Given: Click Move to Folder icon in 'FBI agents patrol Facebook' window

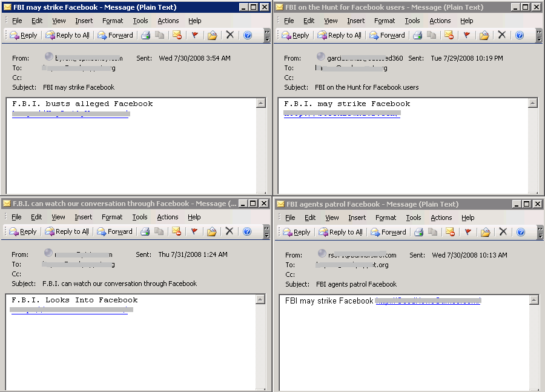Looking at the screenshot, I should pos(485,232).
